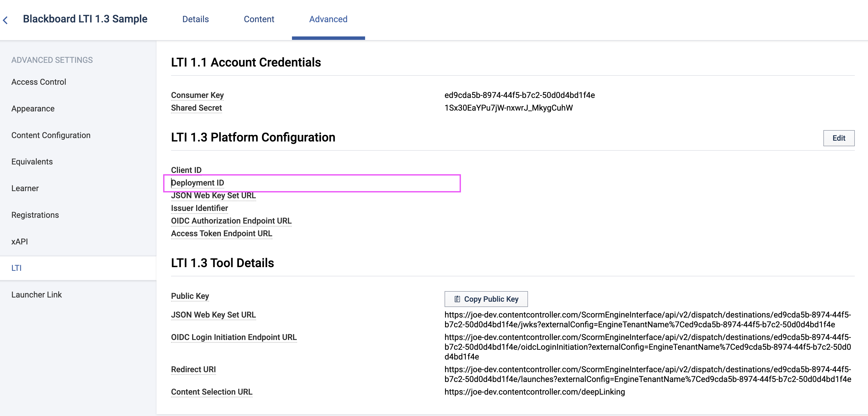Click the Shared Secret value 1Sx30EaYPu7jW

[508, 108]
